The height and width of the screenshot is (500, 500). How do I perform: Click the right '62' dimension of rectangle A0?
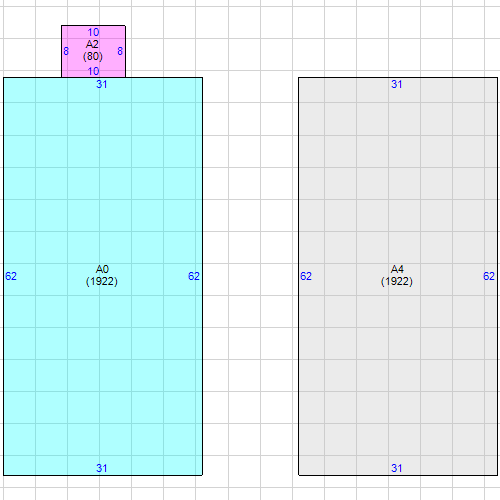point(194,276)
